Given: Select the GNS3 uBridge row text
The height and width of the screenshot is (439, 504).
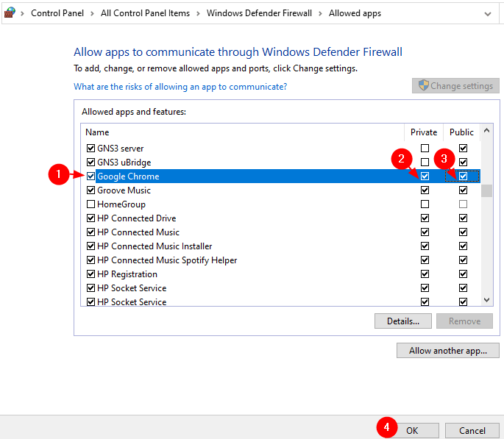Looking at the screenshot, I should pos(124,163).
